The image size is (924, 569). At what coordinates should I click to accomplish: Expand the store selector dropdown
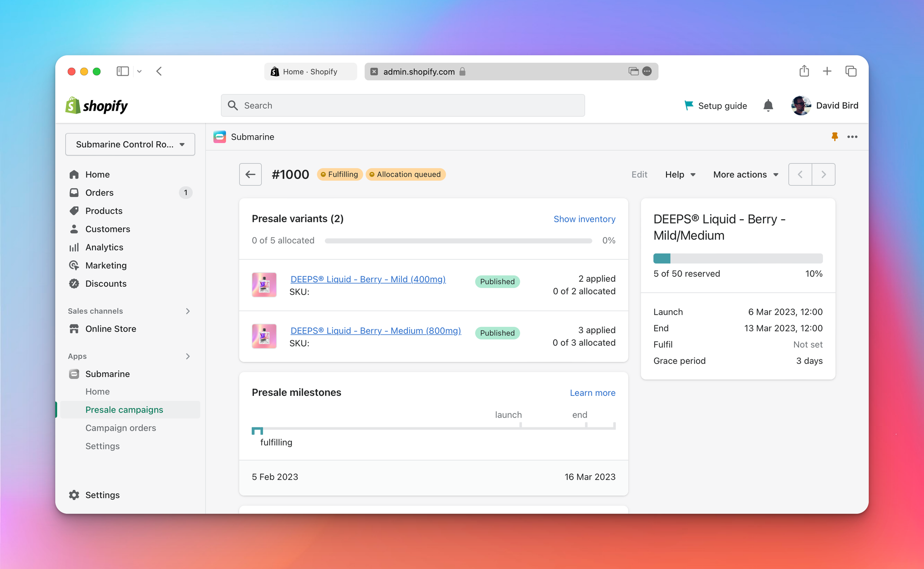(x=130, y=145)
